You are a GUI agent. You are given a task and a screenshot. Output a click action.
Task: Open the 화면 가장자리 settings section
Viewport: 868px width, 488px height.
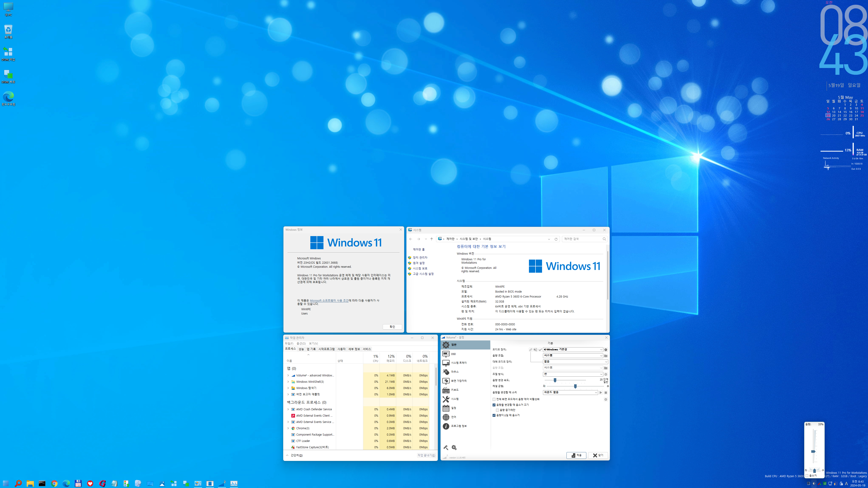[465, 381]
